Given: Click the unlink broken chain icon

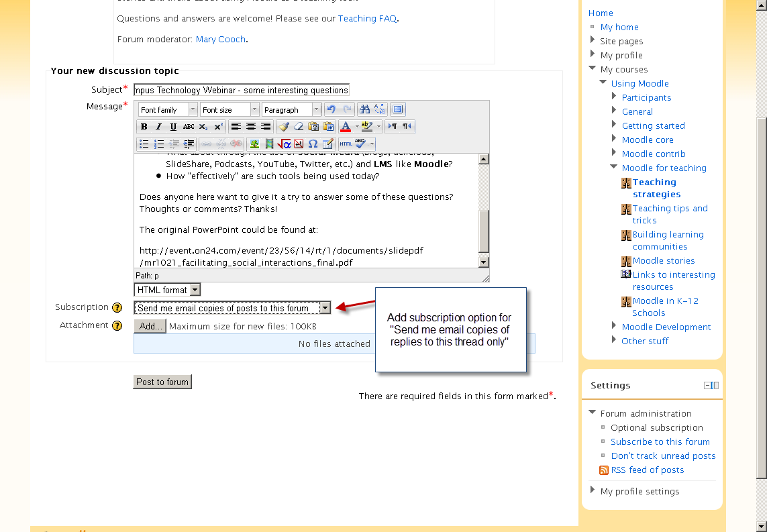Looking at the screenshot, I should pyautogui.click(x=221, y=144).
